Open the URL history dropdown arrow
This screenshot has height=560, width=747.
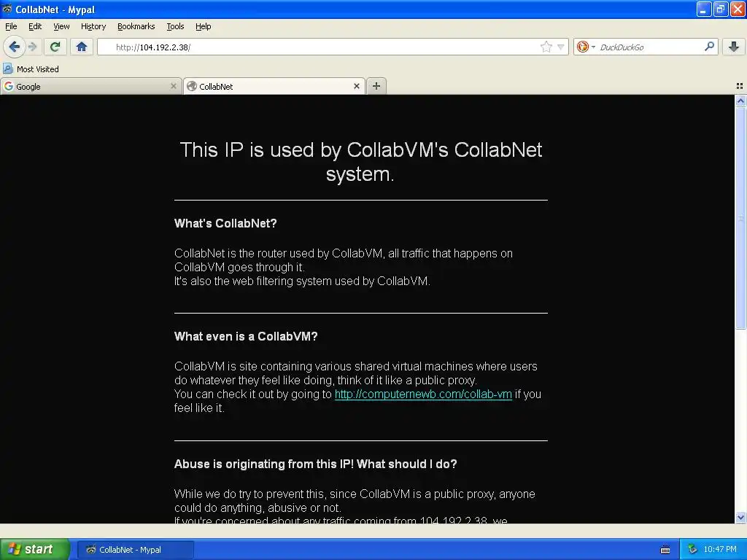[561, 47]
